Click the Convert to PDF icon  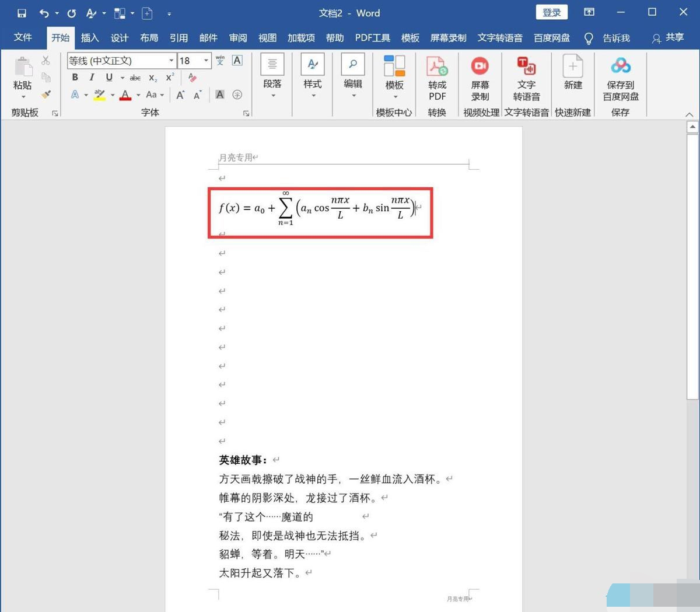tap(436, 68)
